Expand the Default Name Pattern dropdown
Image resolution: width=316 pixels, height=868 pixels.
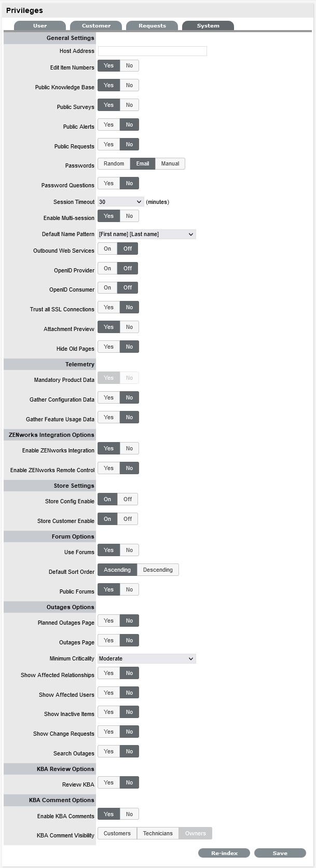tap(146, 235)
